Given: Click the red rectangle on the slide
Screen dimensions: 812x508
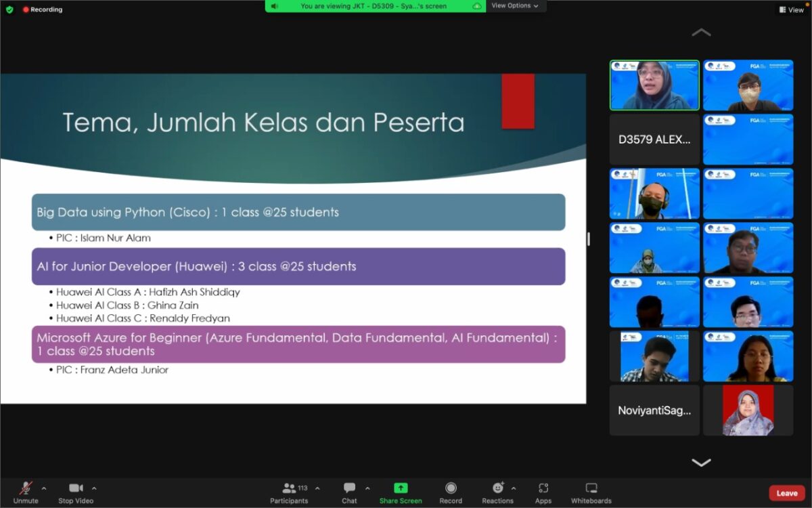Looking at the screenshot, I should [518, 101].
